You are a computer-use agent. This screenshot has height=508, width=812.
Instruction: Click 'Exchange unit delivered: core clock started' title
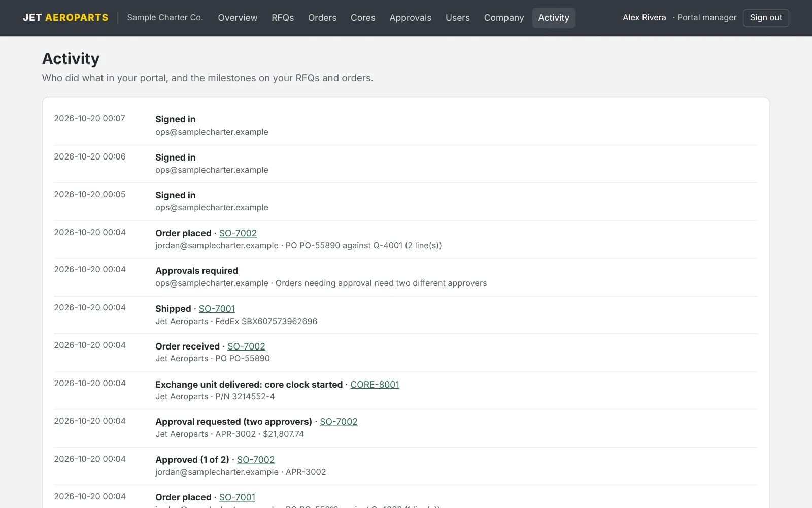click(x=249, y=385)
